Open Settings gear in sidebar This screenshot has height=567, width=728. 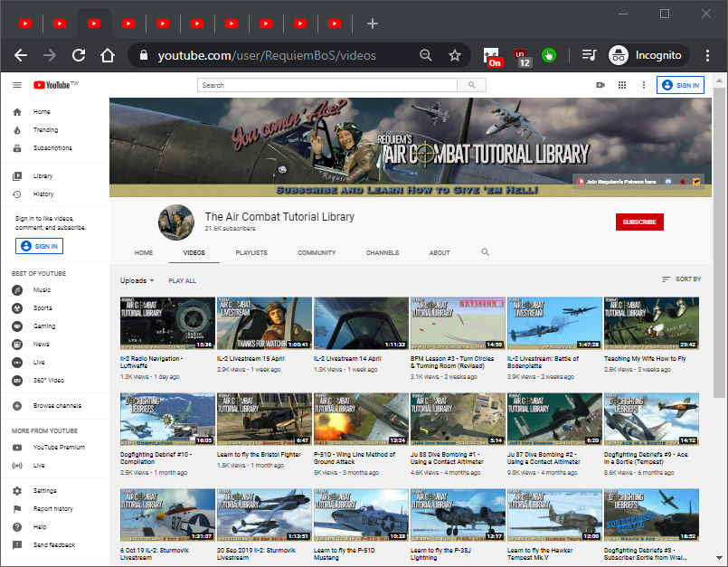tap(17, 491)
